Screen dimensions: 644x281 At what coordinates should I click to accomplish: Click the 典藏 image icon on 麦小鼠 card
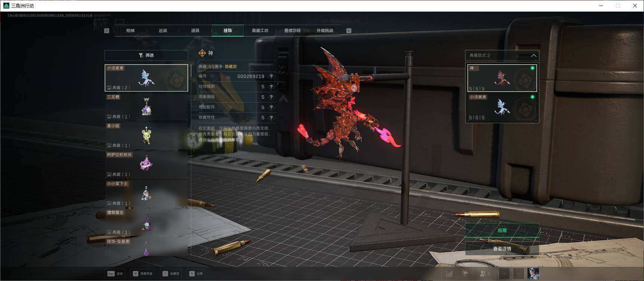(109, 145)
